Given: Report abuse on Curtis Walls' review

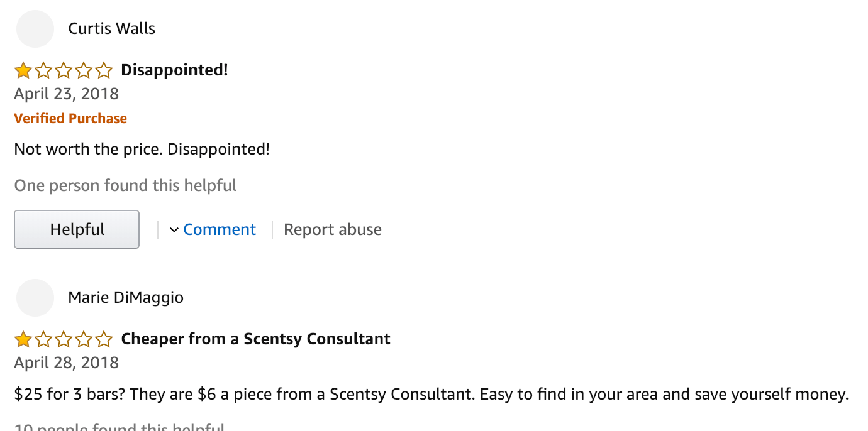Looking at the screenshot, I should (333, 230).
